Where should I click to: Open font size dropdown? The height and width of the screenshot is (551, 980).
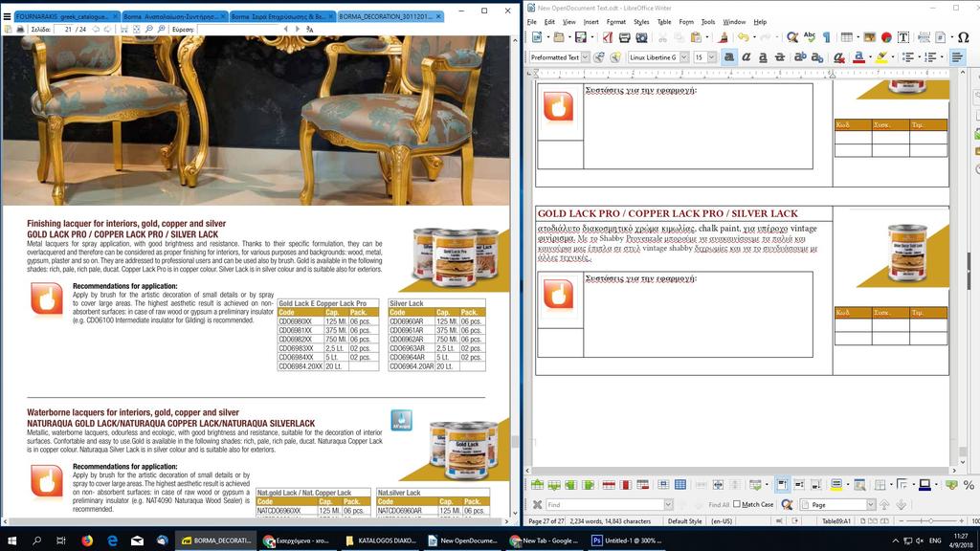click(x=712, y=57)
